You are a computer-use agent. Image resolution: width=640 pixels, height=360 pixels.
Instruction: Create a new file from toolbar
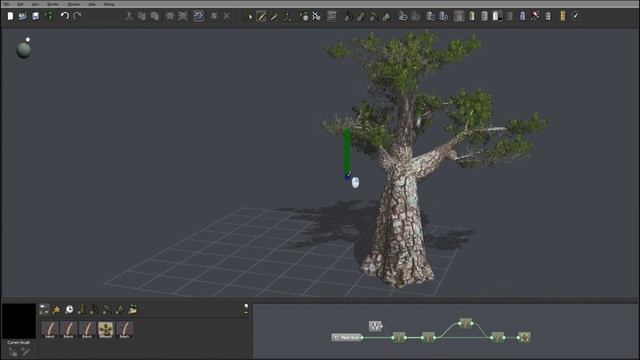[x=10, y=16]
